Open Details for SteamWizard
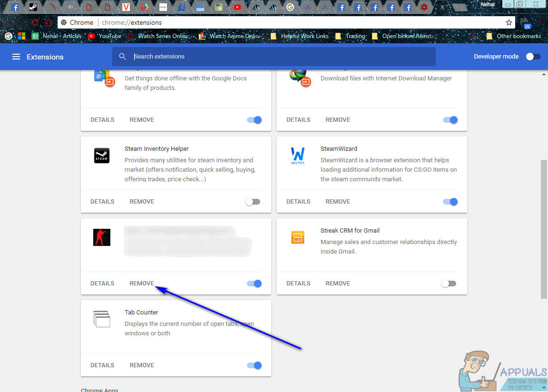 point(298,202)
